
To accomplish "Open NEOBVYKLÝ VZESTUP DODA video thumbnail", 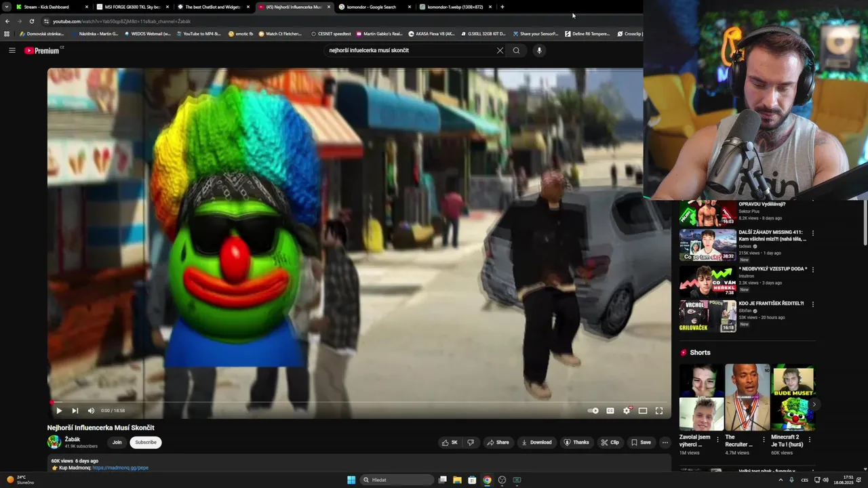I will (x=708, y=281).
